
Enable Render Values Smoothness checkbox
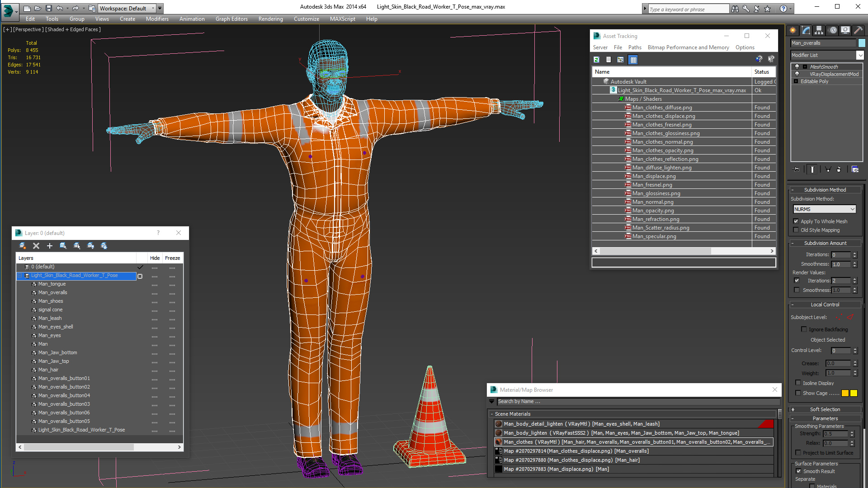tap(797, 290)
